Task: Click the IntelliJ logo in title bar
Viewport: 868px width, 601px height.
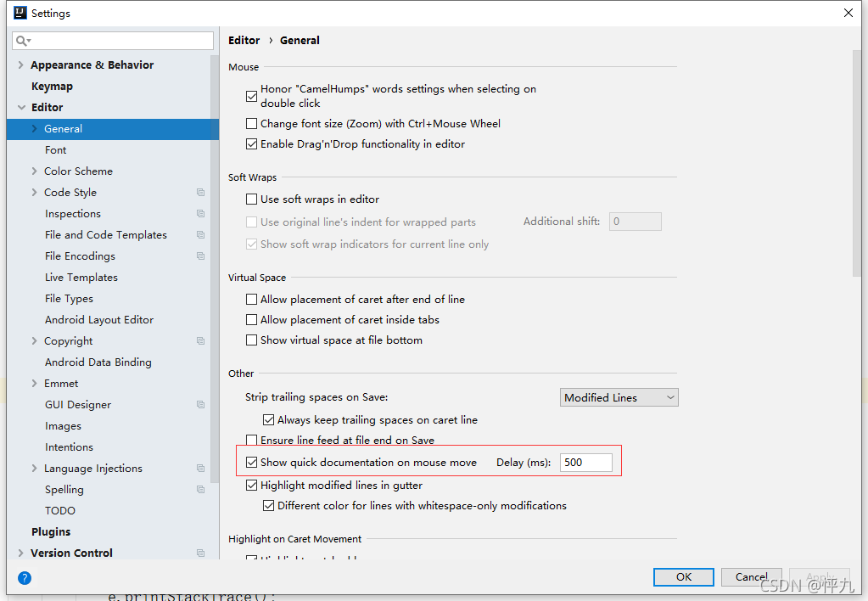Action: click(x=20, y=13)
